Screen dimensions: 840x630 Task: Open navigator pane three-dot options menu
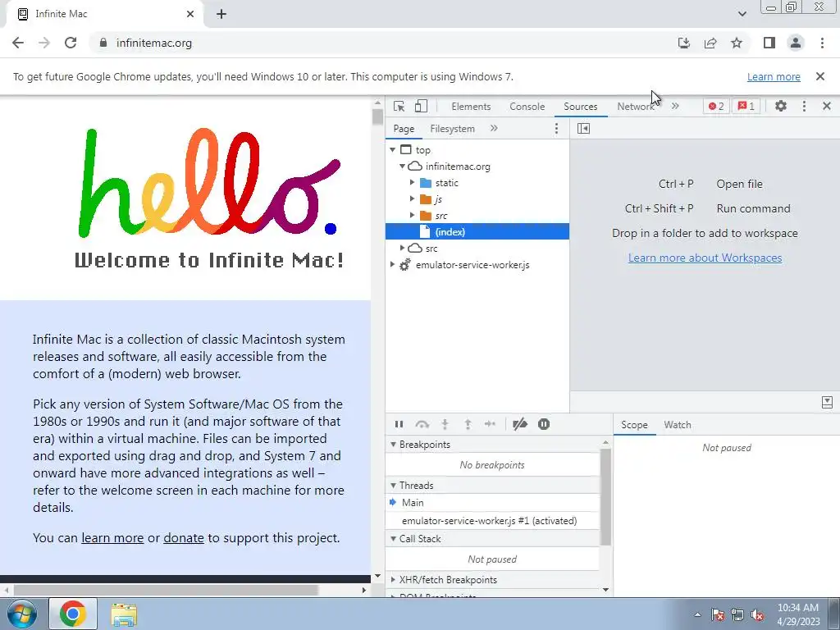coord(557,129)
